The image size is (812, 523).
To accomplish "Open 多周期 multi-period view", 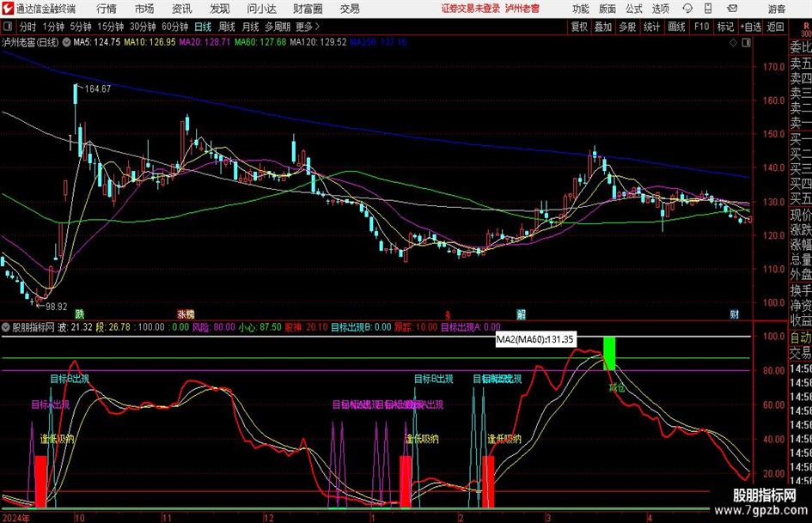I will [x=278, y=27].
